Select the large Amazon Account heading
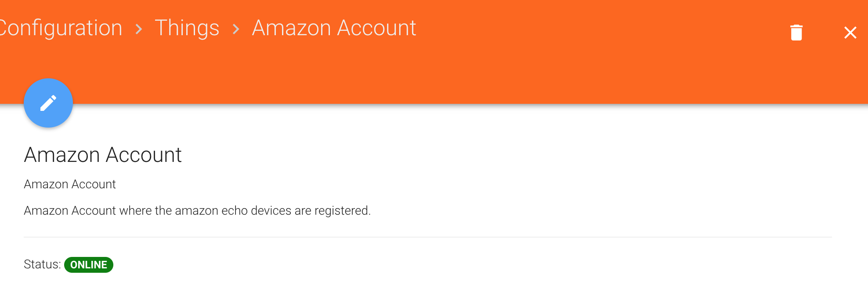The height and width of the screenshot is (293, 868). pos(103,155)
